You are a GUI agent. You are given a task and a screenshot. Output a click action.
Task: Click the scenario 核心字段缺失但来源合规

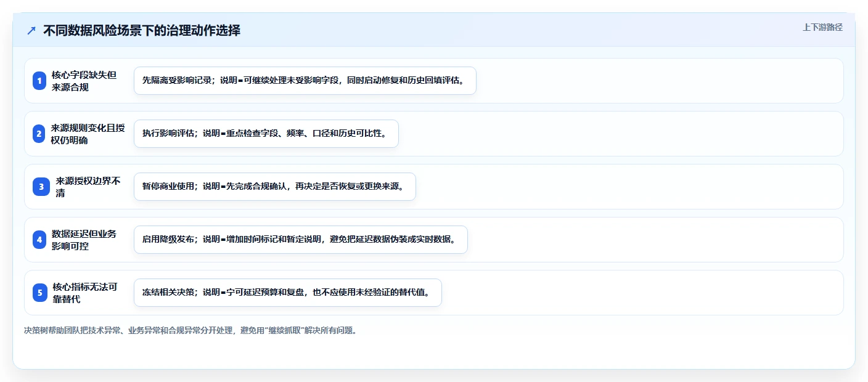pyautogui.click(x=84, y=81)
